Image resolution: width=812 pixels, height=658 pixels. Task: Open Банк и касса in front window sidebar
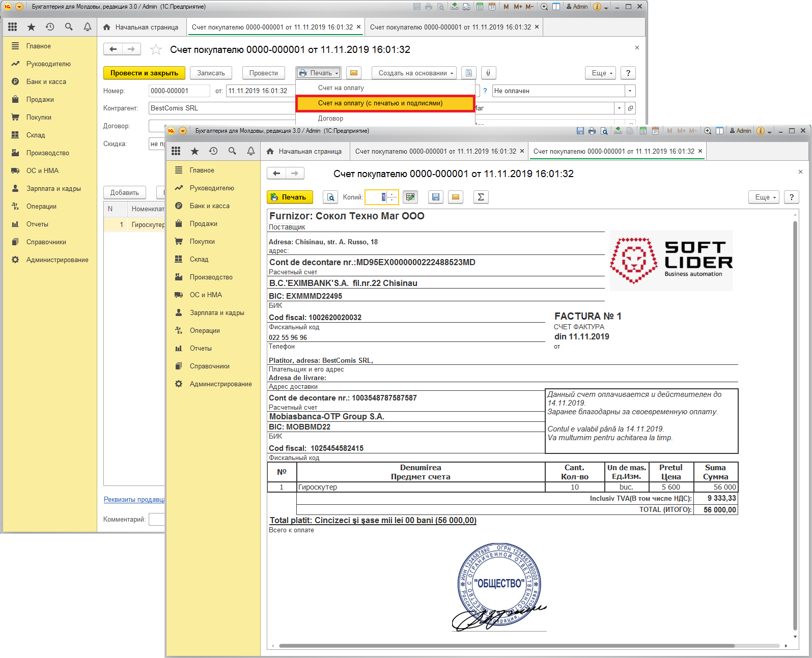click(x=210, y=206)
